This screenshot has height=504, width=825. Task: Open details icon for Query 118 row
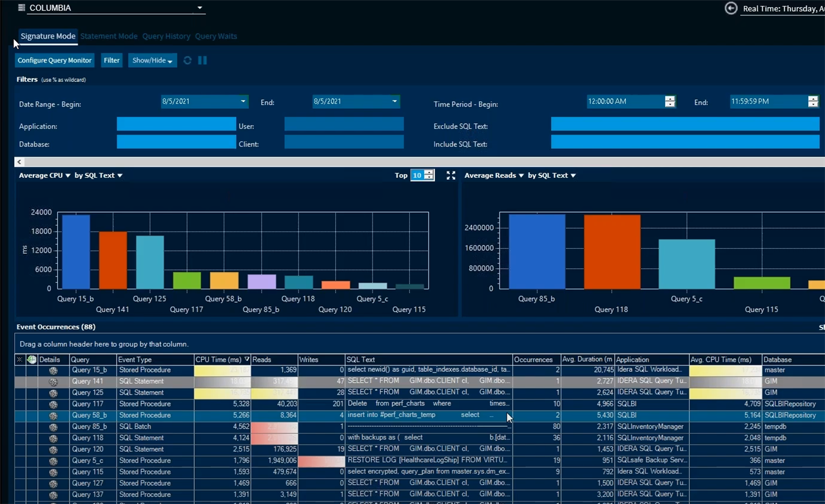[x=53, y=438]
